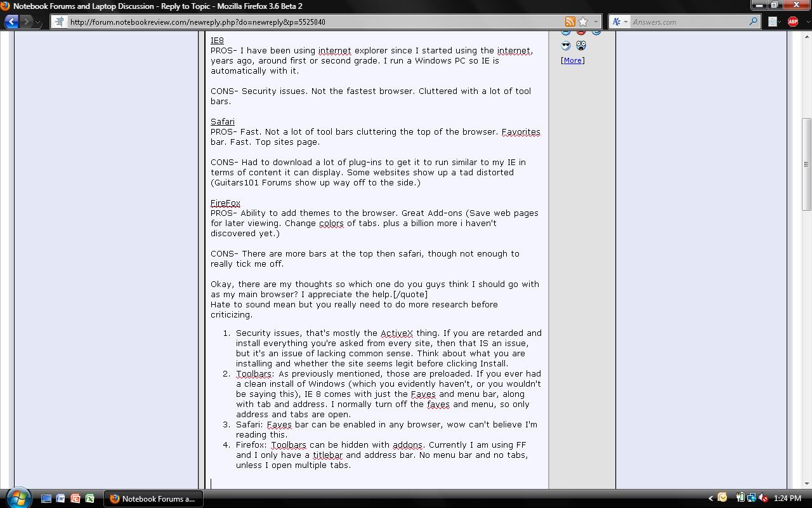Open the bookmarks list toolbar button
The width and height of the screenshot is (812, 508).
pyautogui.click(x=775, y=22)
